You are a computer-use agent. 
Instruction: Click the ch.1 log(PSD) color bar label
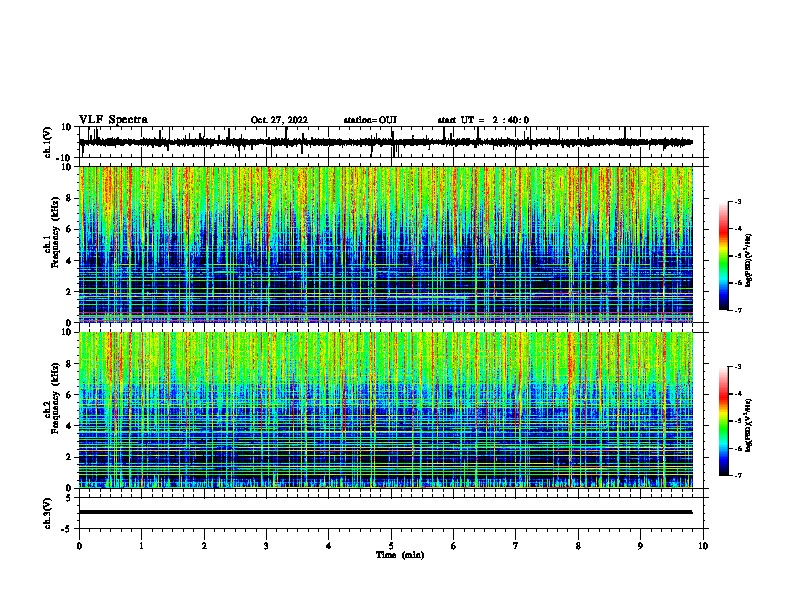[748, 260]
